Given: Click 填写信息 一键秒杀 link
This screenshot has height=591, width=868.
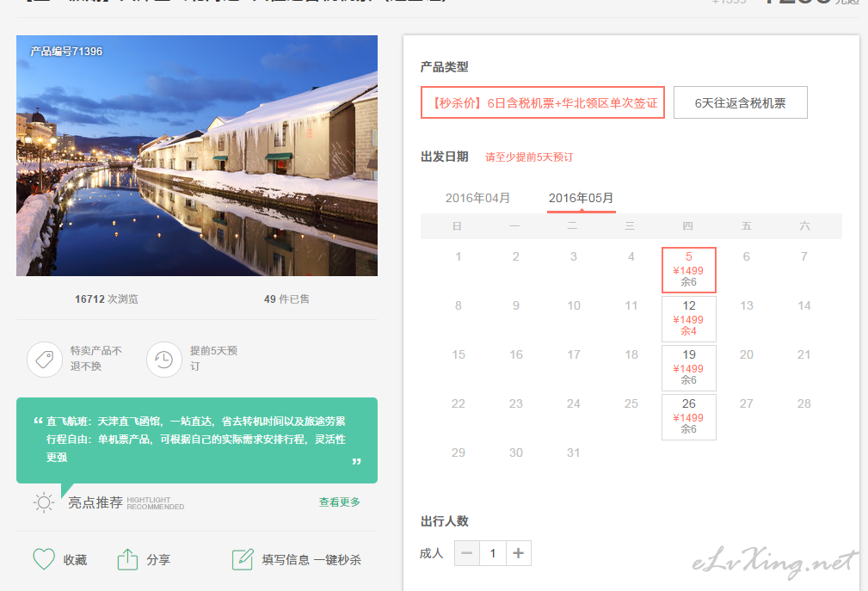Looking at the screenshot, I should tap(311, 560).
